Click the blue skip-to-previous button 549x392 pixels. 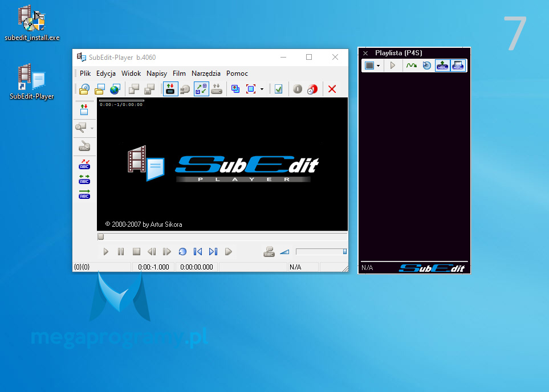pos(198,252)
